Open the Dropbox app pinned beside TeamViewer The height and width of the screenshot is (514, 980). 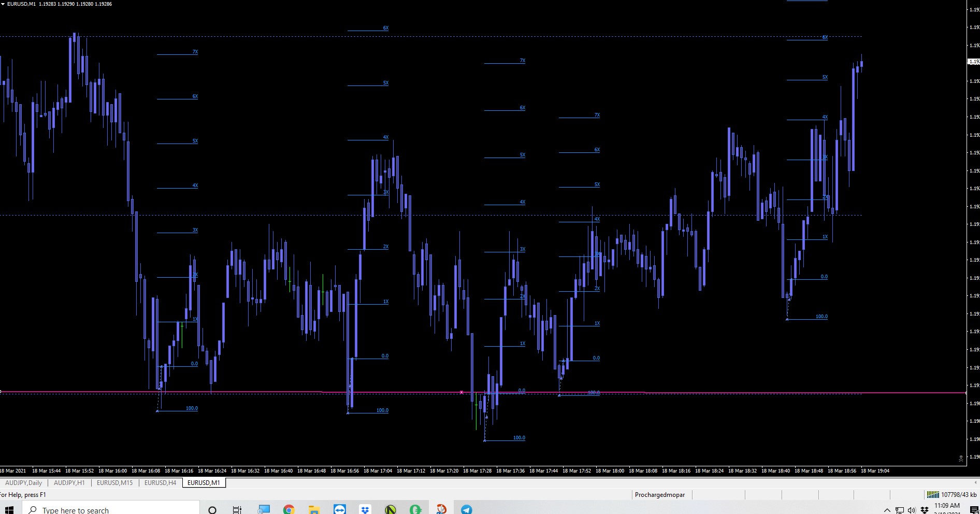[365, 510]
